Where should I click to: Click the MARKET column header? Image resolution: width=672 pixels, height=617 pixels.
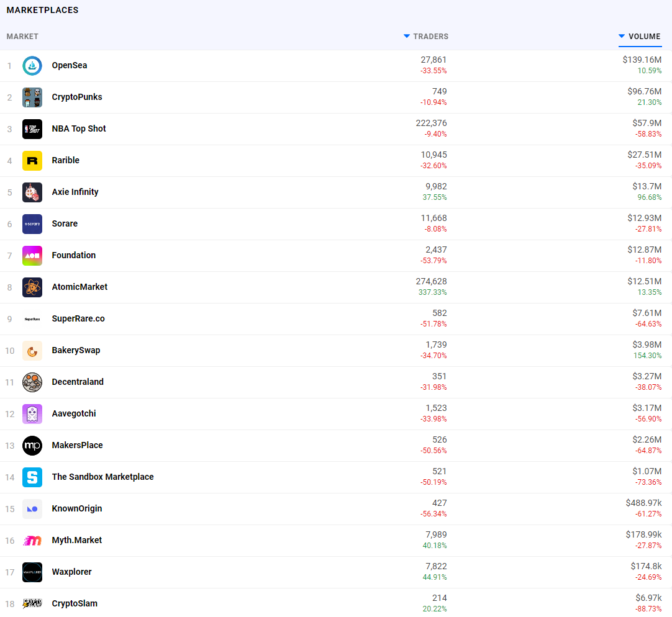pos(22,37)
